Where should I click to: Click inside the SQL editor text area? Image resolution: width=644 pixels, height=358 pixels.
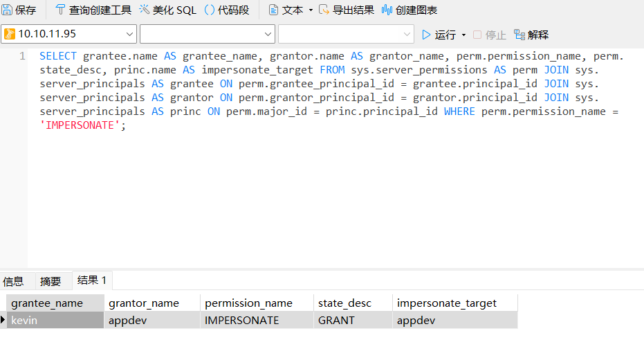click(332, 194)
